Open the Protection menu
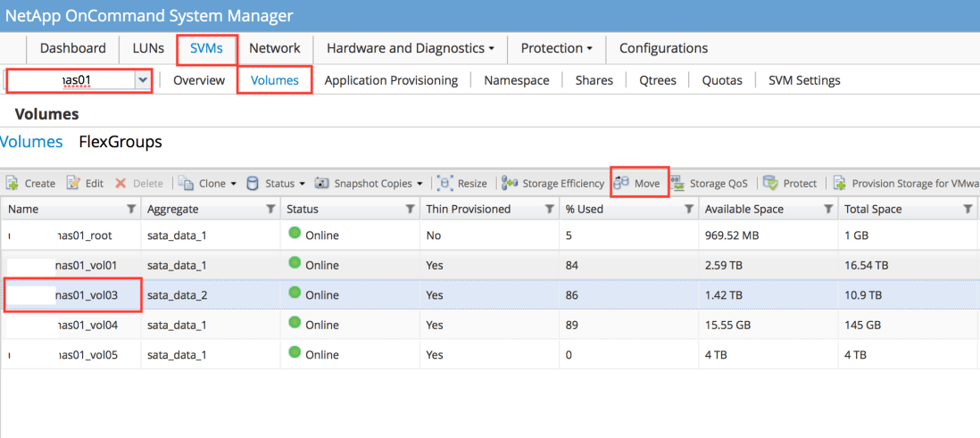The image size is (980, 438). [x=557, y=48]
